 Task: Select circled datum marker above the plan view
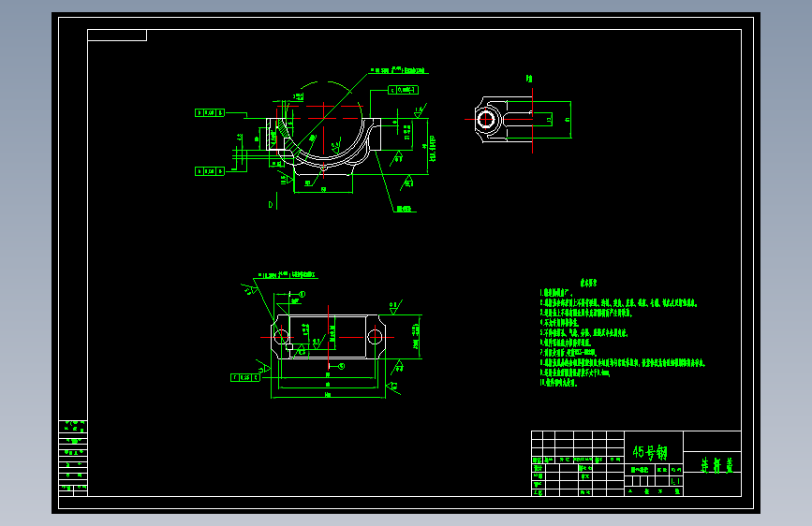[x=302, y=294]
